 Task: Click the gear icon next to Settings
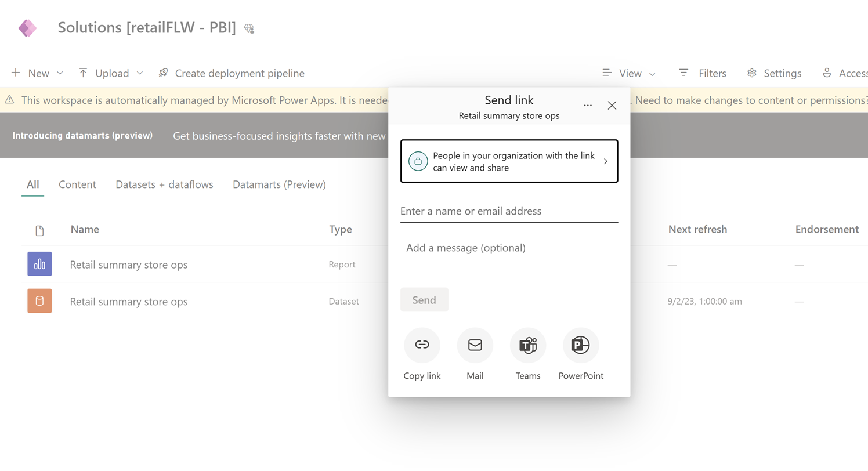pos(752,73)
